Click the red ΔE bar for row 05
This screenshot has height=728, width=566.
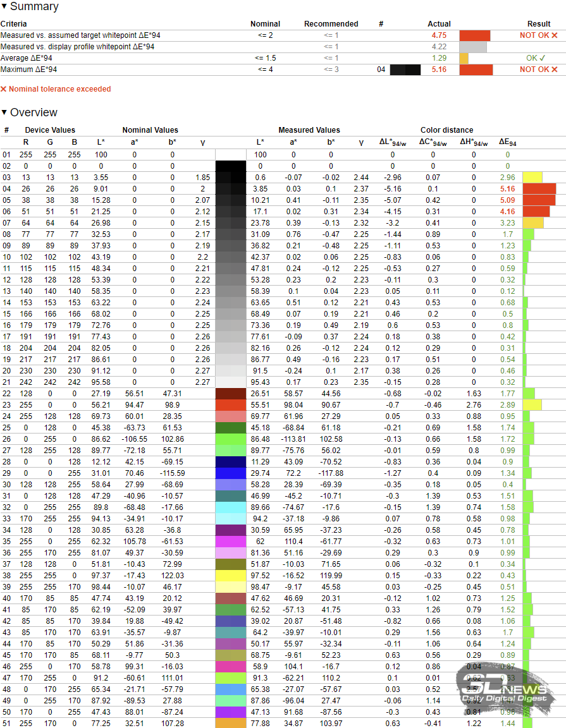coord(539,200)
